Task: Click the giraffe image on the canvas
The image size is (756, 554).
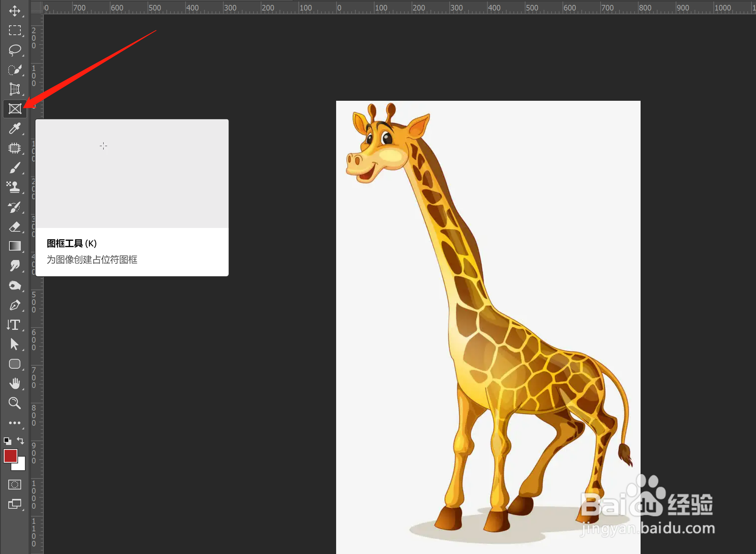Action: [488, 327]
